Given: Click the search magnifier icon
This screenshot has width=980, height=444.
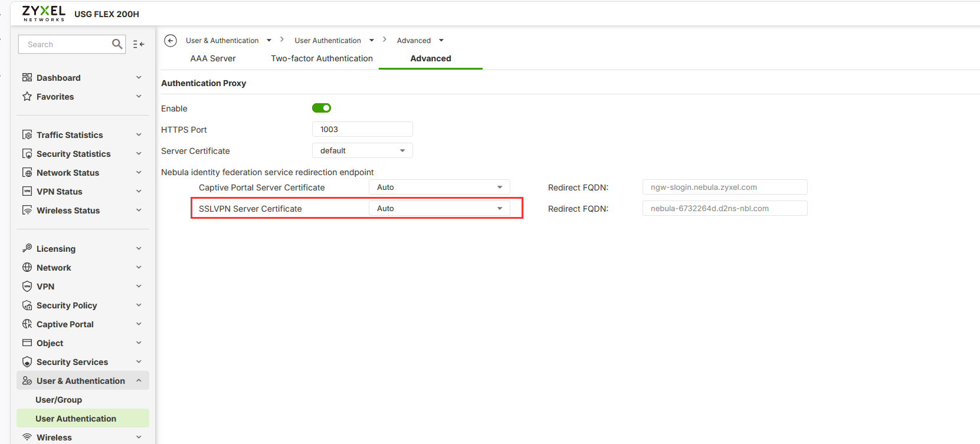Looking at the screenshot, I should 117,44.
